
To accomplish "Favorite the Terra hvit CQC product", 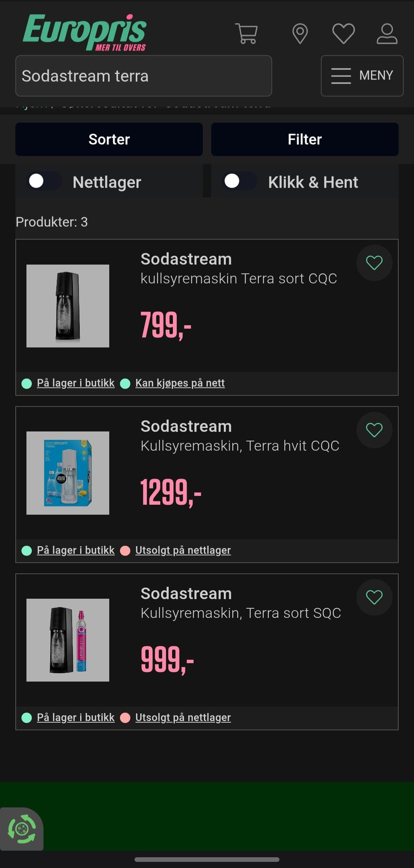I will coord(374,430).
